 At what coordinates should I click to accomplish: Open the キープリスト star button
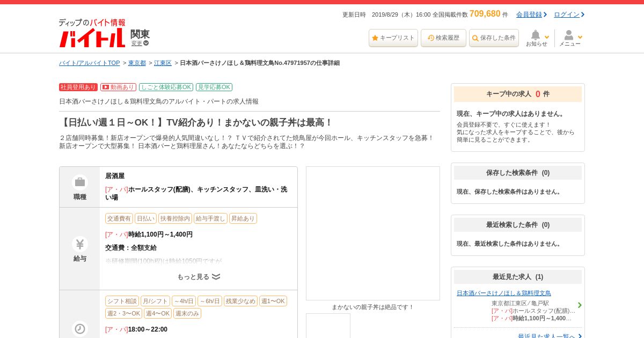point(393,38)
